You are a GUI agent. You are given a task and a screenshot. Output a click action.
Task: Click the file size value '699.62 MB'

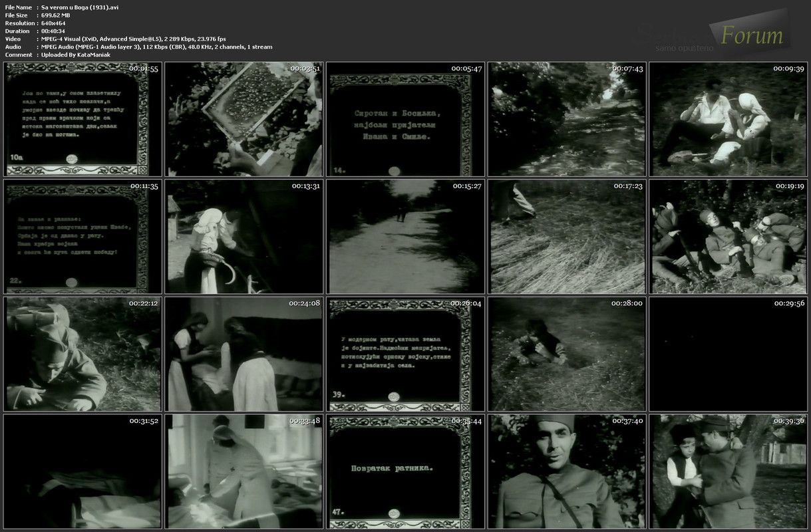[x=56, y=15]
